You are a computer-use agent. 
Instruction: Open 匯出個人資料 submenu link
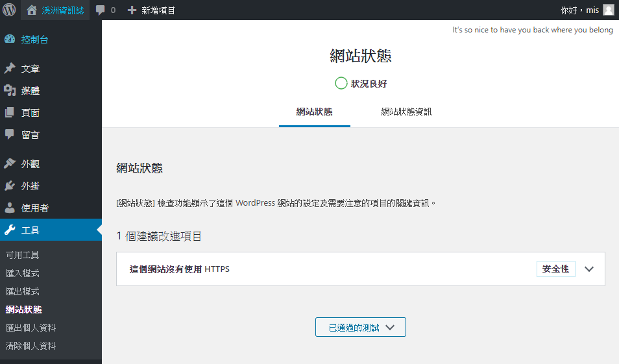tap(30, 328)
